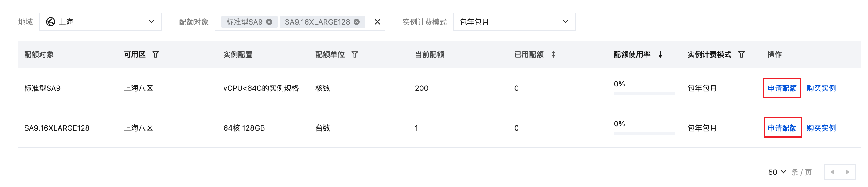Clear all 配额对象 selections
This screenshot has height=187, width=868.
point(377,22)
